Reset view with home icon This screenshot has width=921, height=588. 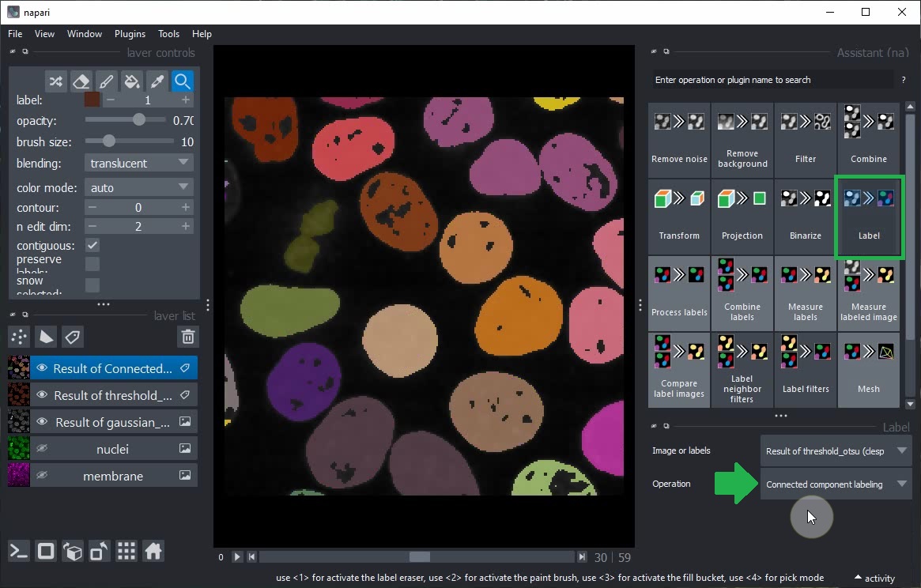click(153, 551)
